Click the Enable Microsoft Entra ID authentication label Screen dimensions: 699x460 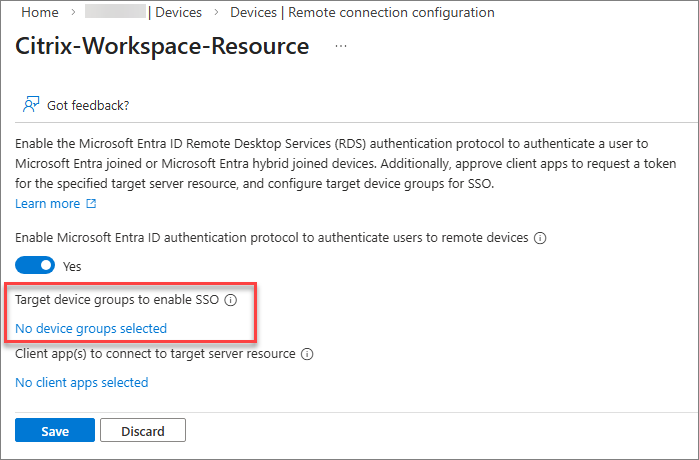[x=272, y=238]
